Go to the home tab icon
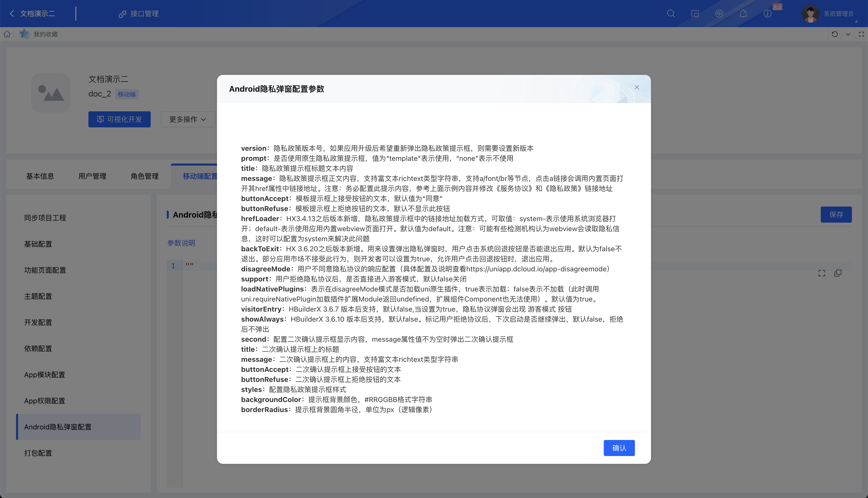The image size is (868, 498). [7, 34]
